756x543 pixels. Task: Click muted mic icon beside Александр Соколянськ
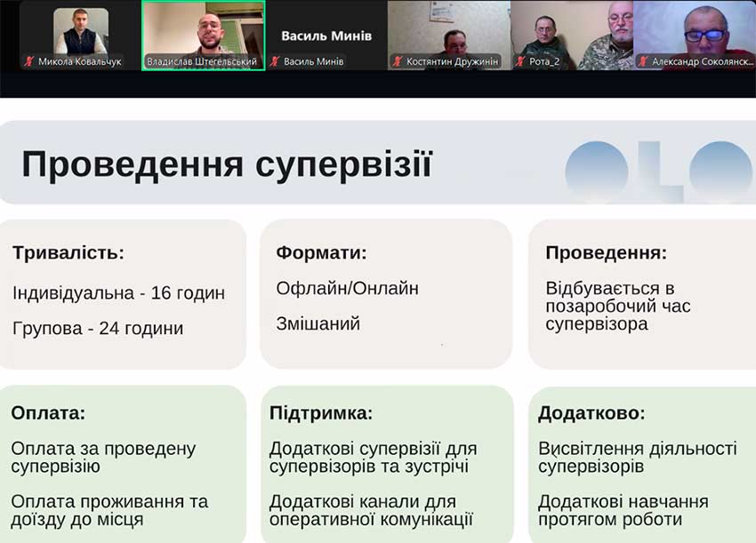[643, 62]
